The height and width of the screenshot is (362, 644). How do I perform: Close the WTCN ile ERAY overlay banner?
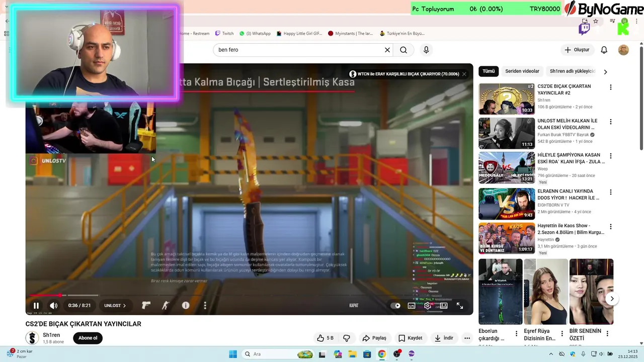pos(464,74)
